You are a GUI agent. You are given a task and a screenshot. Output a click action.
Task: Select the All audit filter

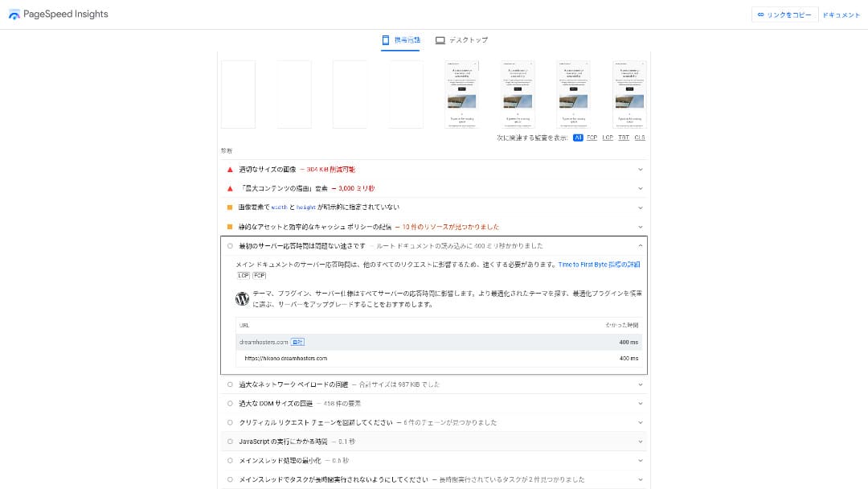(578, 138)
